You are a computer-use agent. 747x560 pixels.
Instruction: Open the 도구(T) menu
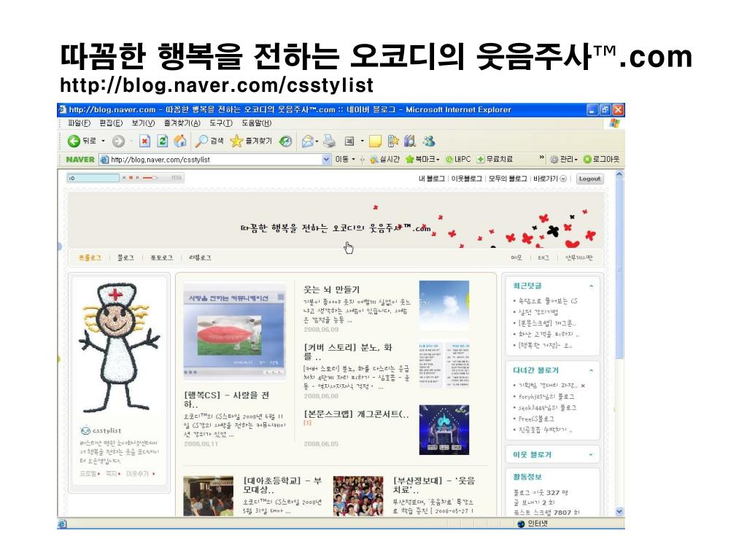point(220,122)
